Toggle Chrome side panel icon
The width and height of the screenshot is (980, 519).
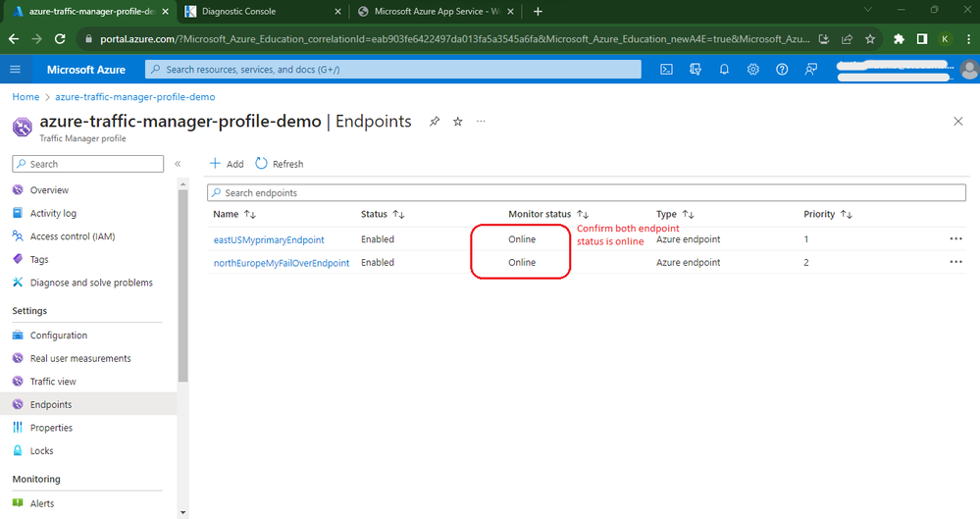tap(922, 39)
